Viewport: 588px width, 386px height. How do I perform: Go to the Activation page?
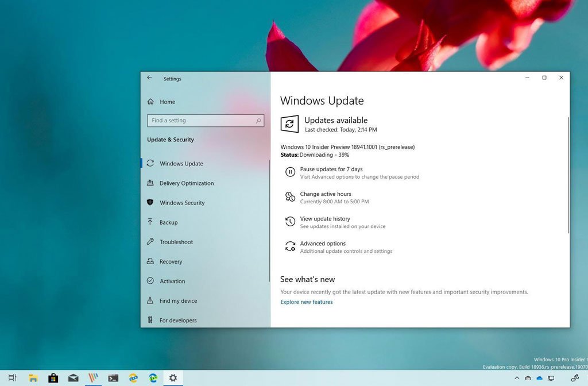[x=172, y=281]
